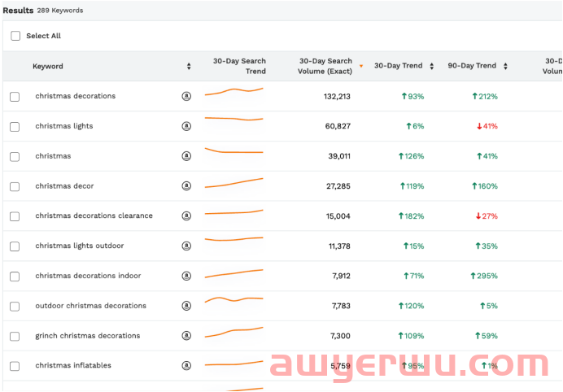Open Amazon icon for christmas lights
The image size is (563, 392).
[x=186, y=126]
